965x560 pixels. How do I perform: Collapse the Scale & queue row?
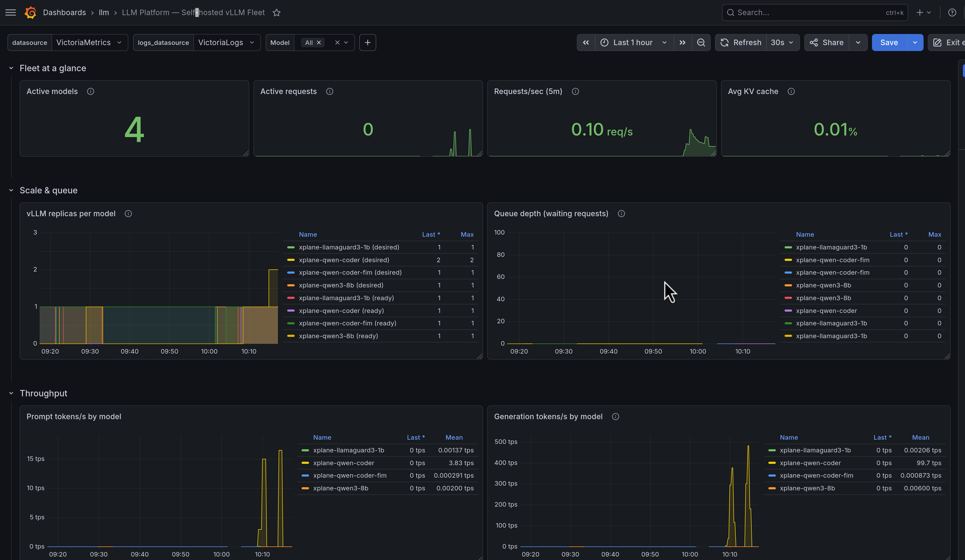pos(11,190)
